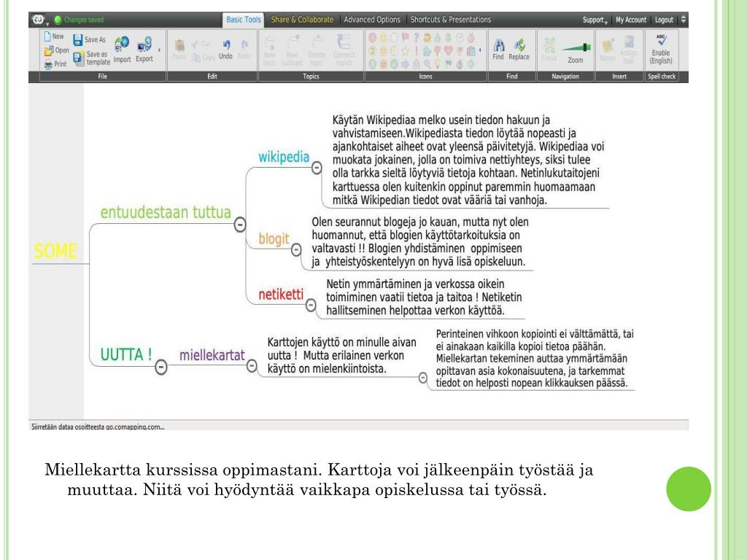Click the Focus navigation icon
Image resolution: width=747 pixels, height=560 pixels.
[x=549, y=46]
